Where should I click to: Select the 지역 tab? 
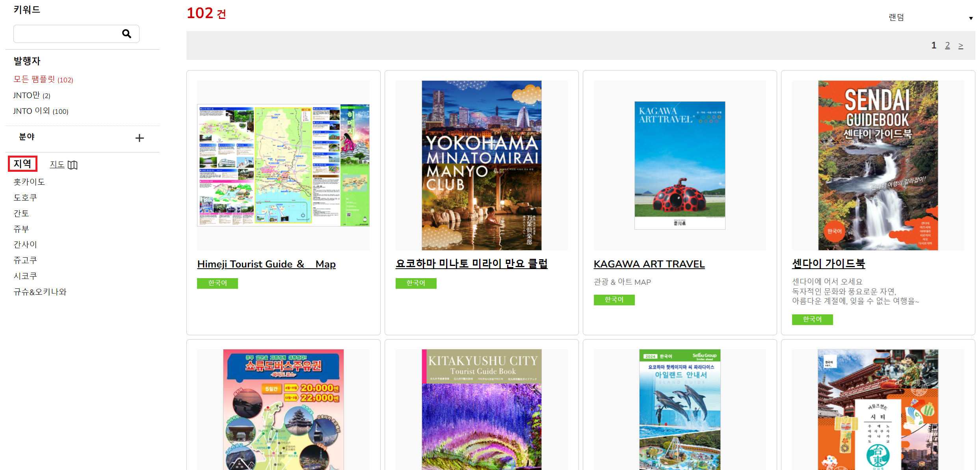click(x=22, y=164)
